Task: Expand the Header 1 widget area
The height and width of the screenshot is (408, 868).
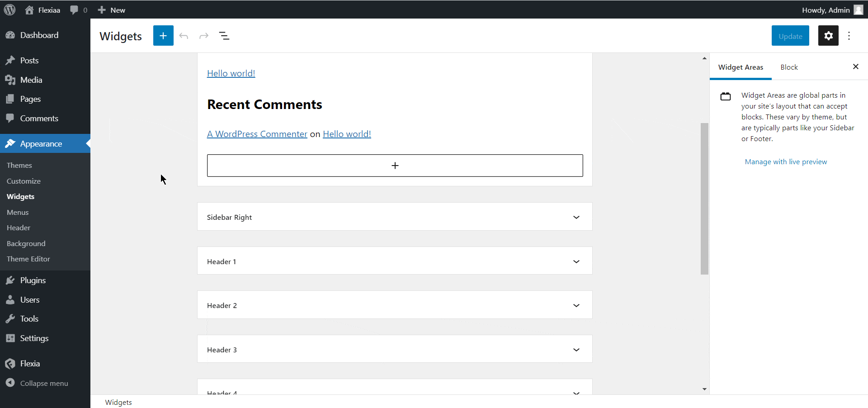Action: (576, 261)
